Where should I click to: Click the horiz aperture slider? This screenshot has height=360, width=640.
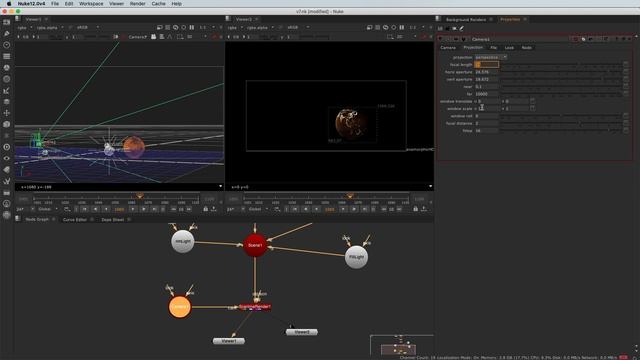pos(562,72)
